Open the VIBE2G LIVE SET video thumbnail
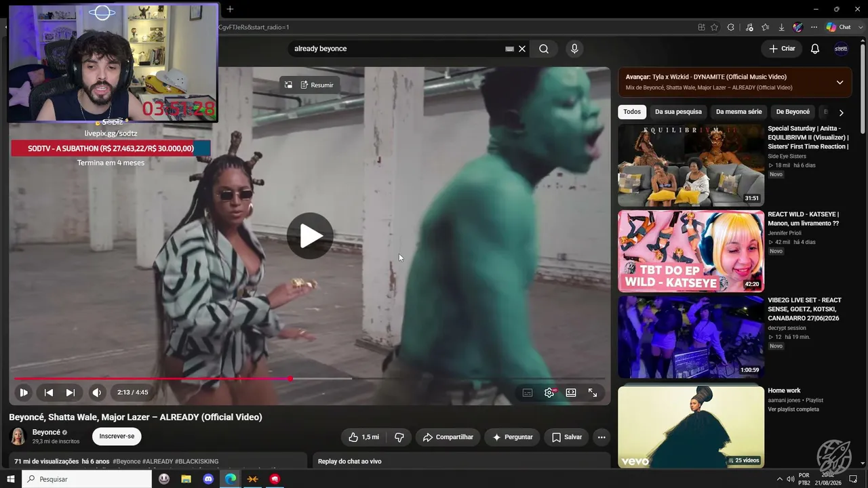The image size is (868, 488). point(691,337)
